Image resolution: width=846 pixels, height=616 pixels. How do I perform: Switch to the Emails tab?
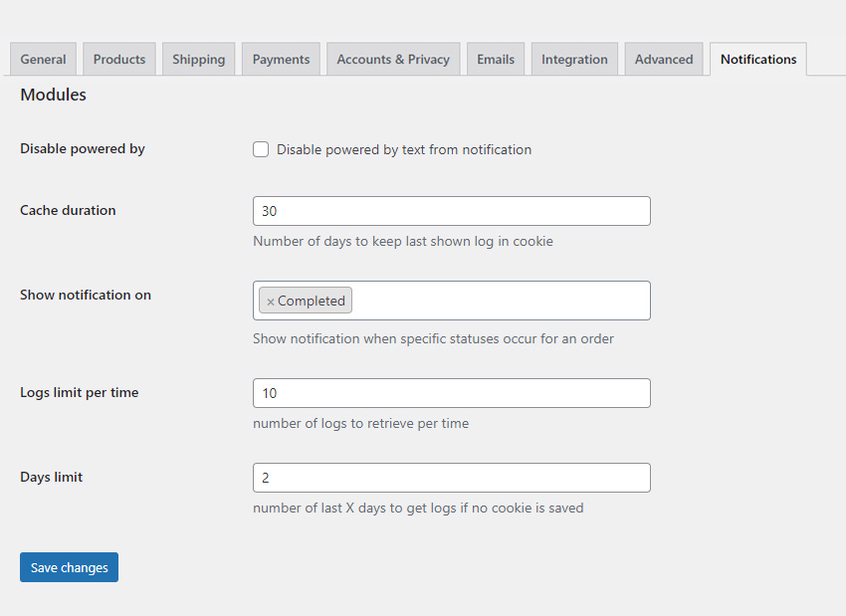(495, 59)
